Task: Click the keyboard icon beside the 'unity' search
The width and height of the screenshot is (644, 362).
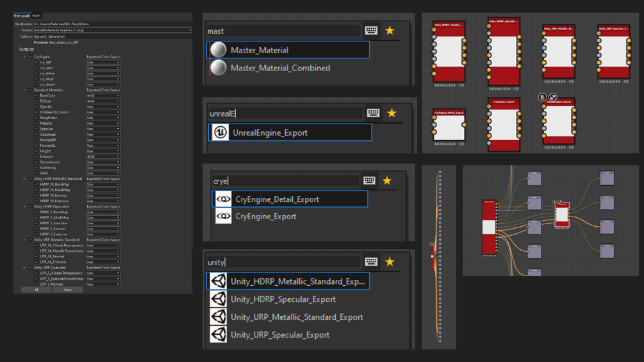Action: tap(371, 262)
